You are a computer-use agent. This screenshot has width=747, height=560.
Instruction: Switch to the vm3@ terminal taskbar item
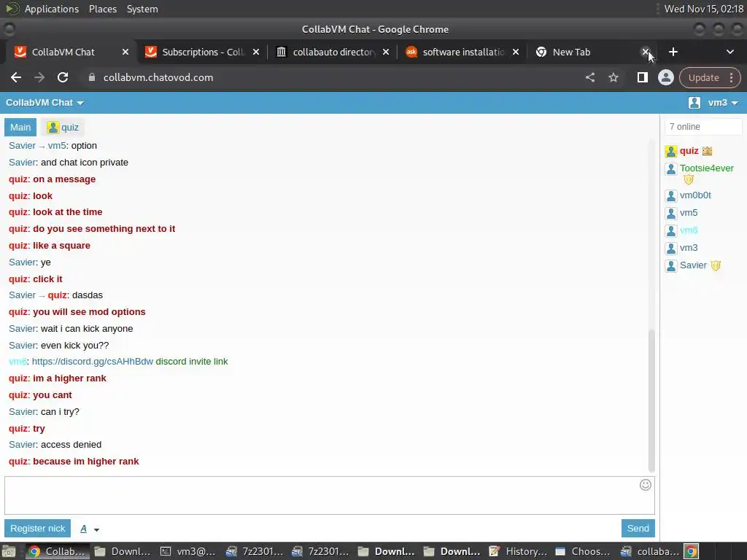click(188, 551)
